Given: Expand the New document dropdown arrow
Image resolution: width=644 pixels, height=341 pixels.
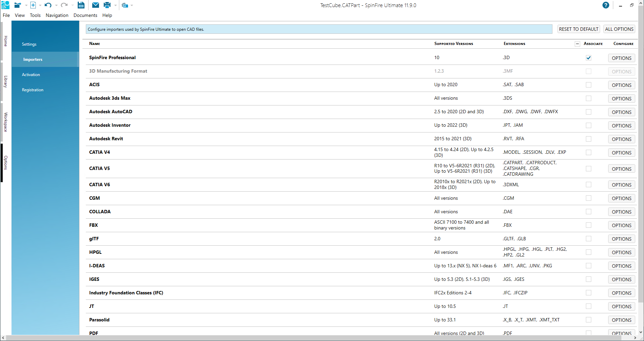Looking at the screenshot, I should pos(40,5).
